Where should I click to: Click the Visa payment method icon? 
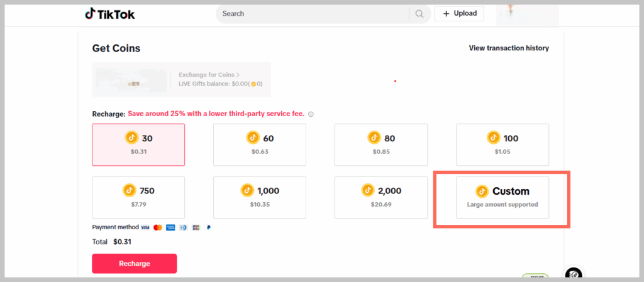tap(145, 227)
